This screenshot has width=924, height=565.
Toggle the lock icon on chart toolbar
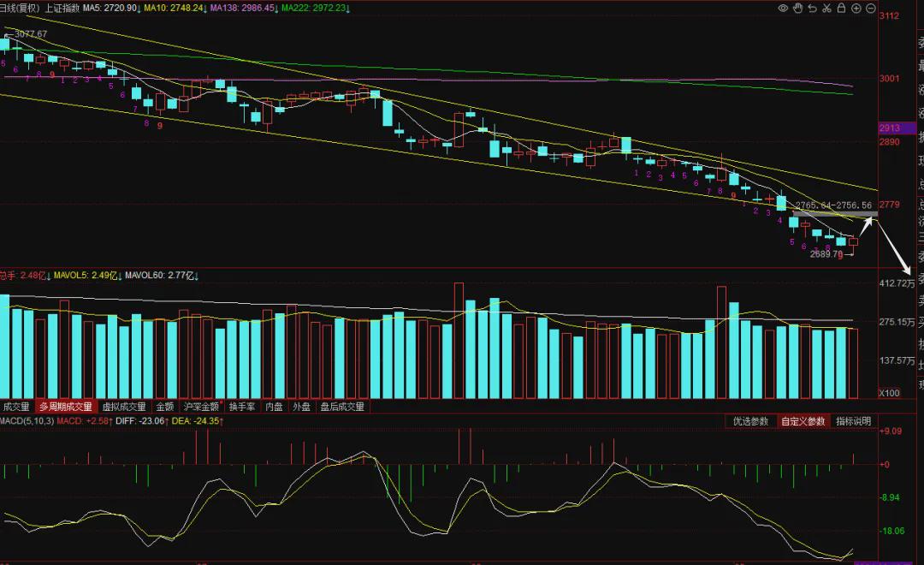coord(841,9)
